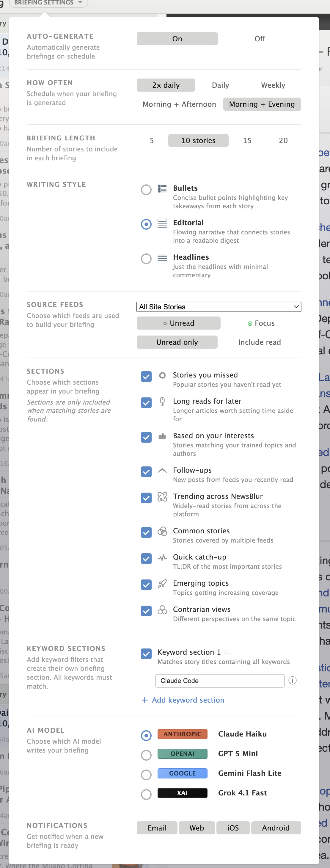Open the All Site Stories dropdown

click(x=218, y=307)
